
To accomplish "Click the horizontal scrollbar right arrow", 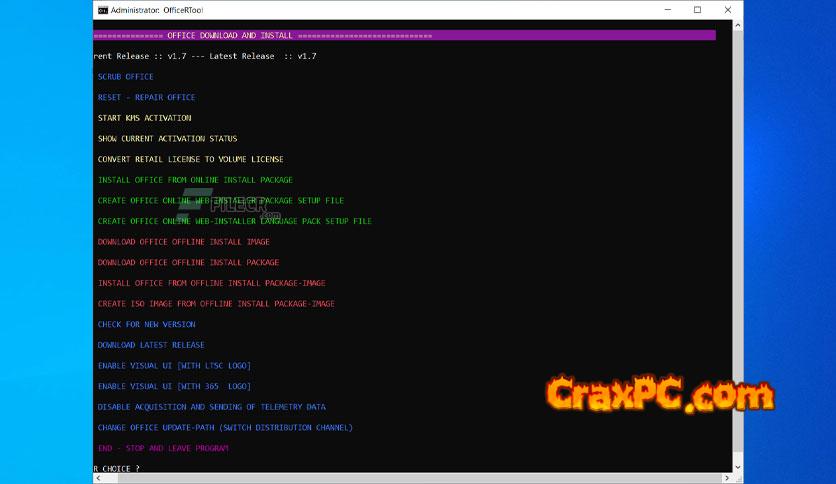I will tap(725, 478).
